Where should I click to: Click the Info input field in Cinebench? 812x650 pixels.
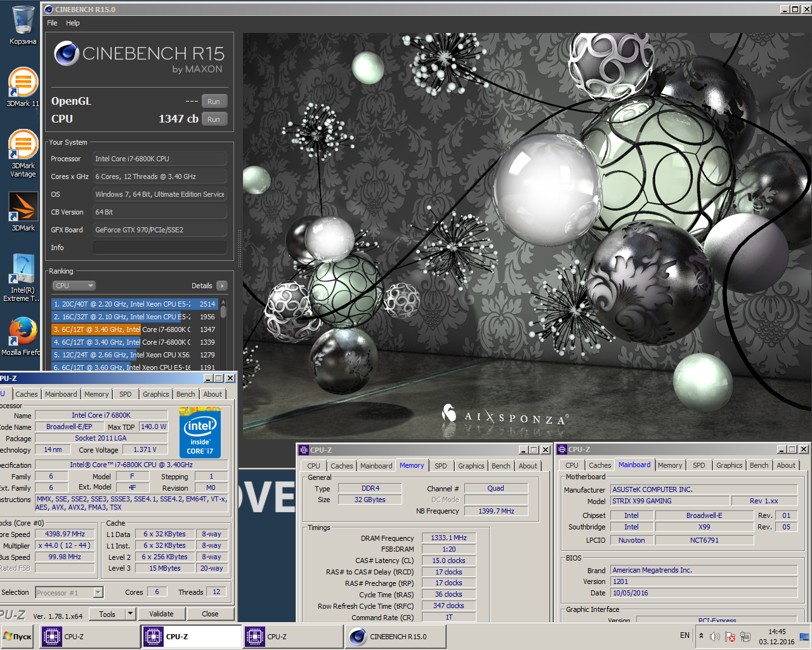click(x=160, y=248)
